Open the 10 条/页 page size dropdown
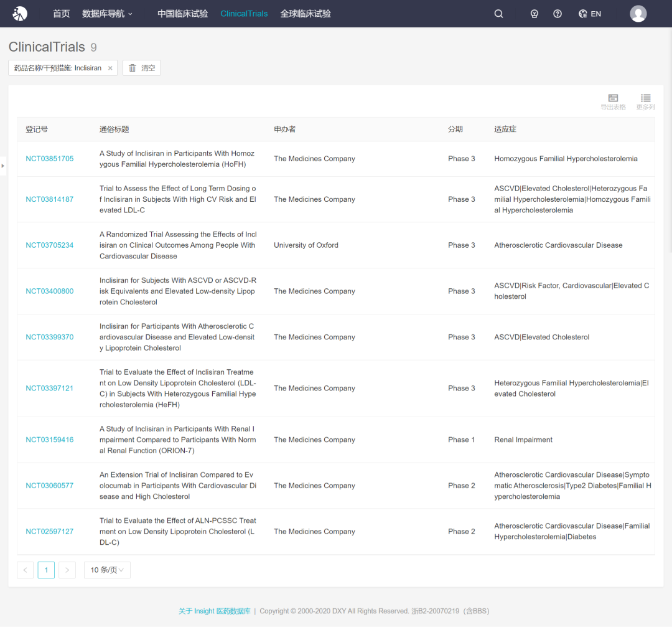This screenshot has width=672, height=627. coord(107,570)
